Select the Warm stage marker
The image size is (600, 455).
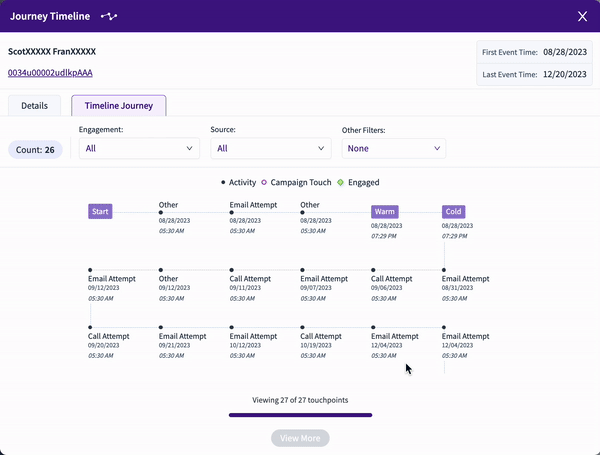(385, 212)
